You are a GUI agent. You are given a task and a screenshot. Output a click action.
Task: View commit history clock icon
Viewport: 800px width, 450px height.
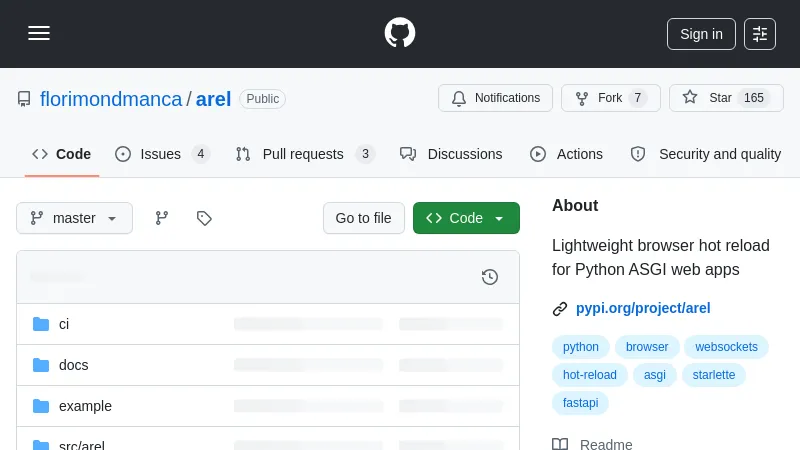click(490, 277)
